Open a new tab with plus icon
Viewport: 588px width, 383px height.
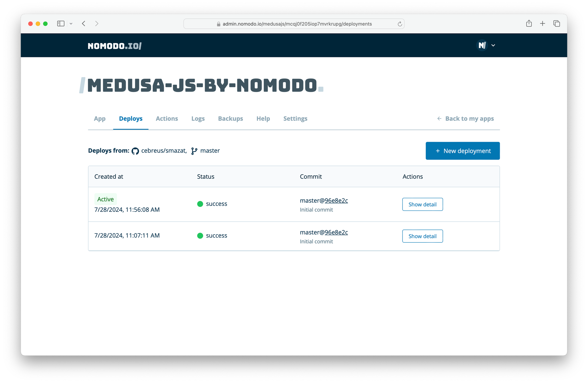click(x=542, y=24)
